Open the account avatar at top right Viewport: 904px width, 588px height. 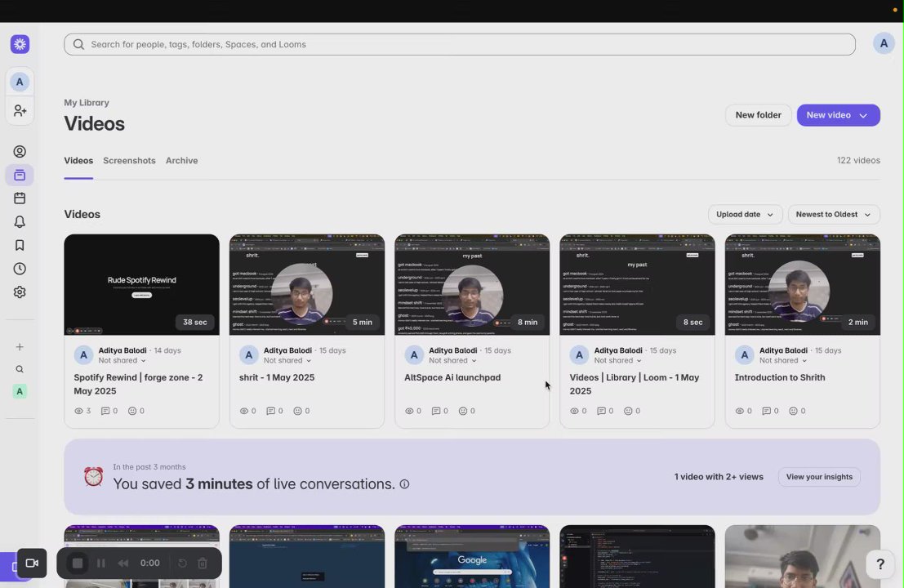(884, 43)
